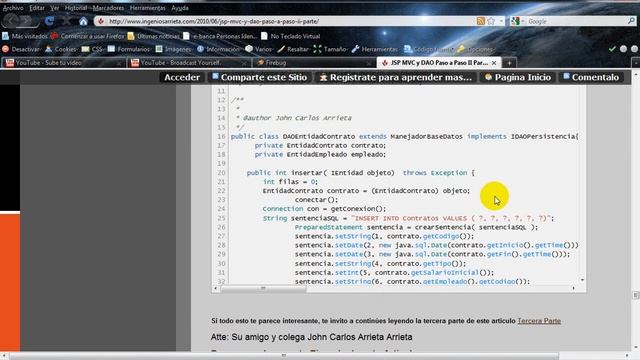
Task: Click code box scroll-left arrow
Action: point(216,289)
